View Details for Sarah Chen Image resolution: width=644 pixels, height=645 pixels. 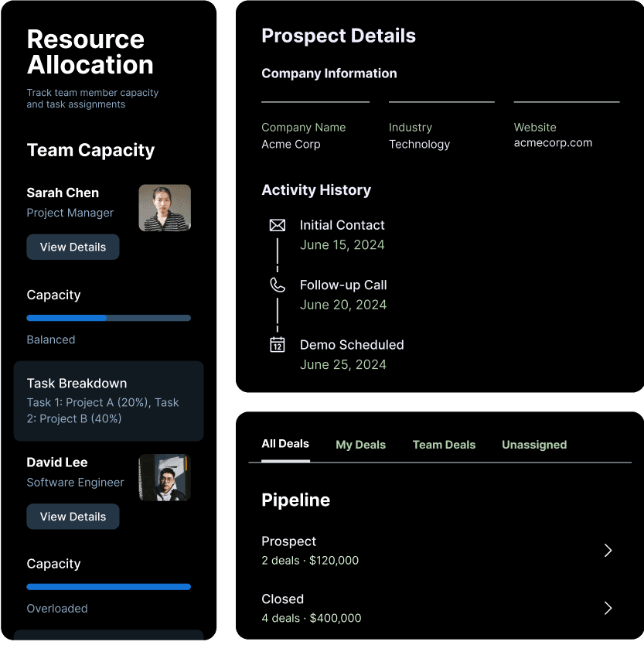[x=73, y=247]
